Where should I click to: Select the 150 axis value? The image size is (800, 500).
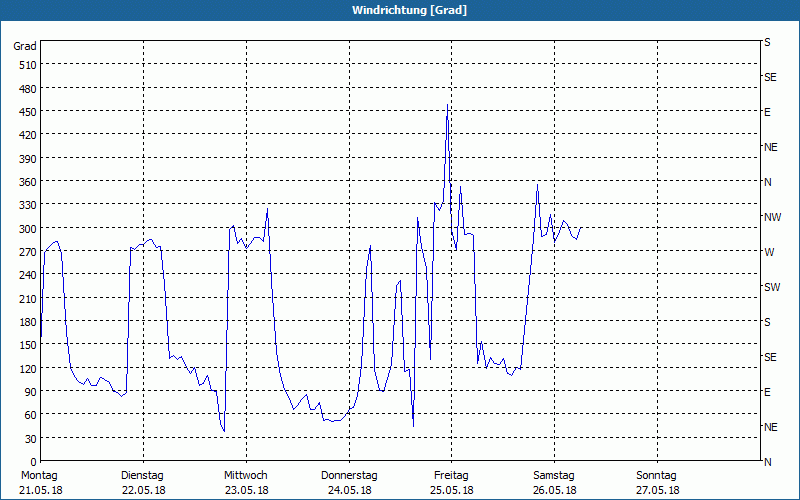(28, 345)
